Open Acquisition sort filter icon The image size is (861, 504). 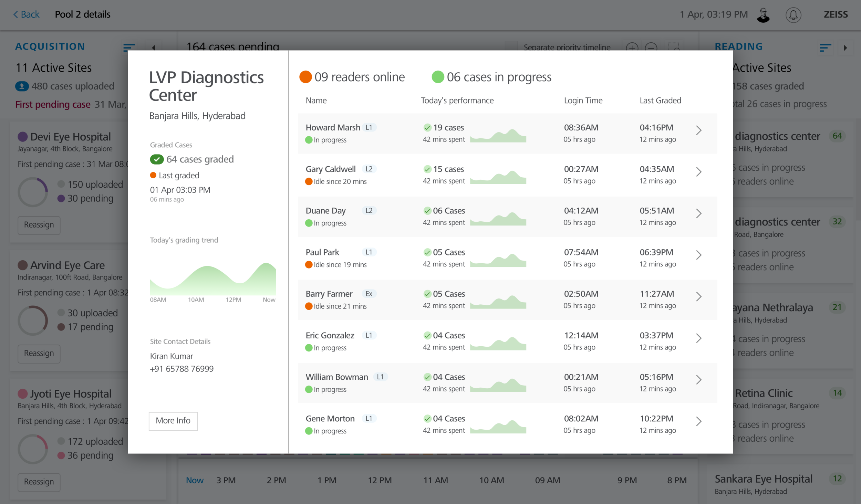tap(129, 48)
